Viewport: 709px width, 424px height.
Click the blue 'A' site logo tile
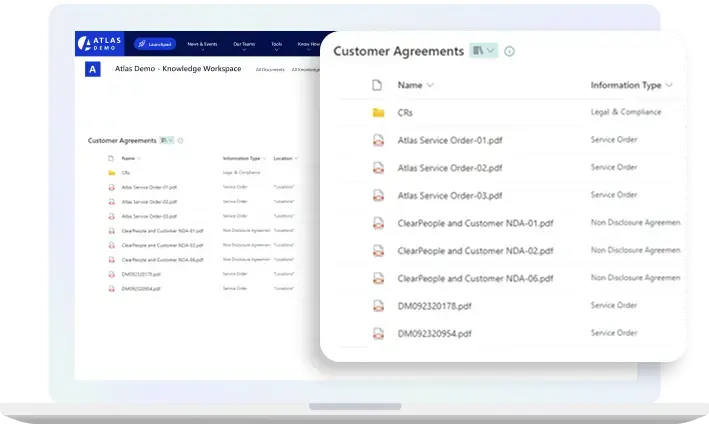tap(93, 69)
